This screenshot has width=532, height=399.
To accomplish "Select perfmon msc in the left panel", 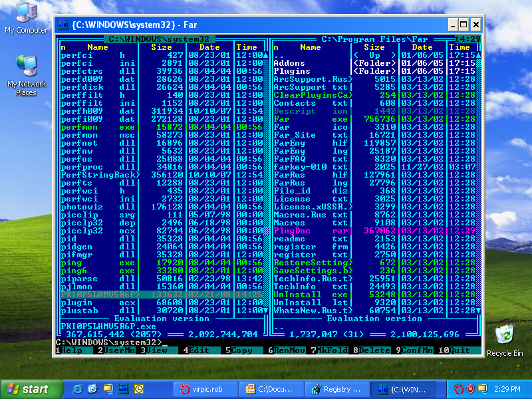I will (x=162, y=135).
